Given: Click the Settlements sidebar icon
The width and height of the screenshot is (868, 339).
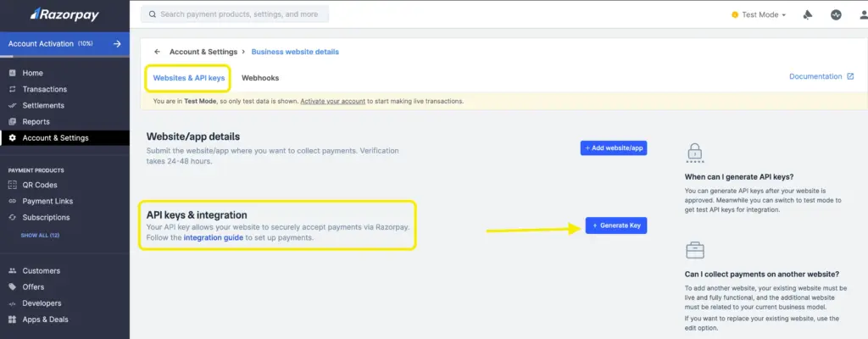Looking at the screenshot, I should coord(12,105).
